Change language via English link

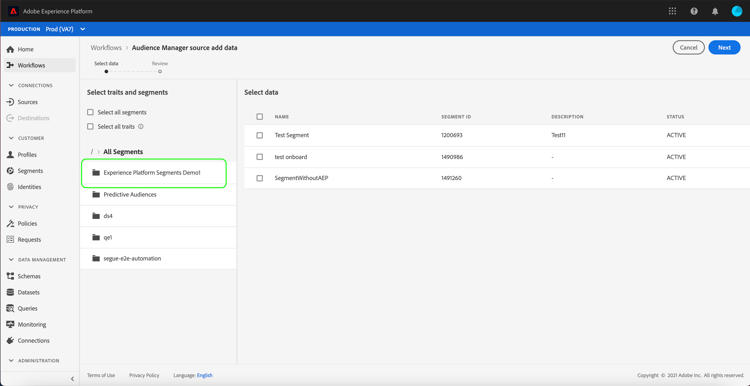(x=205, y=375)
